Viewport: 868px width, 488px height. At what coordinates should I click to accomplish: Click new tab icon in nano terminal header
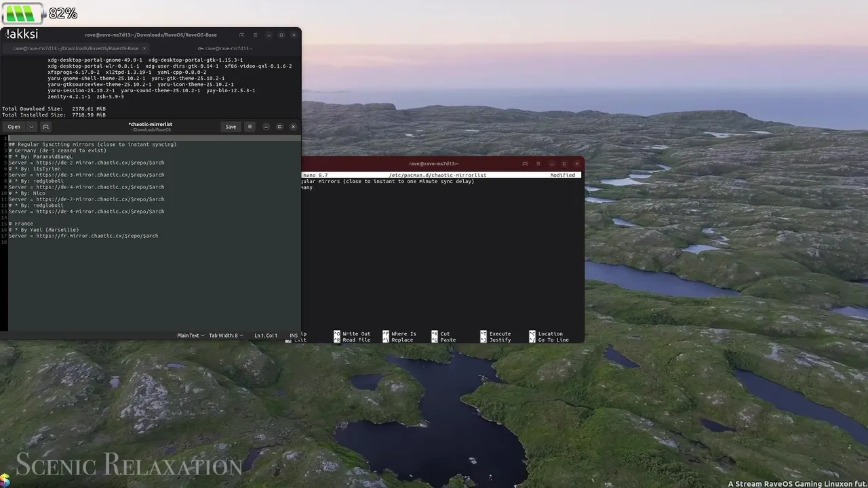(525, 163)
